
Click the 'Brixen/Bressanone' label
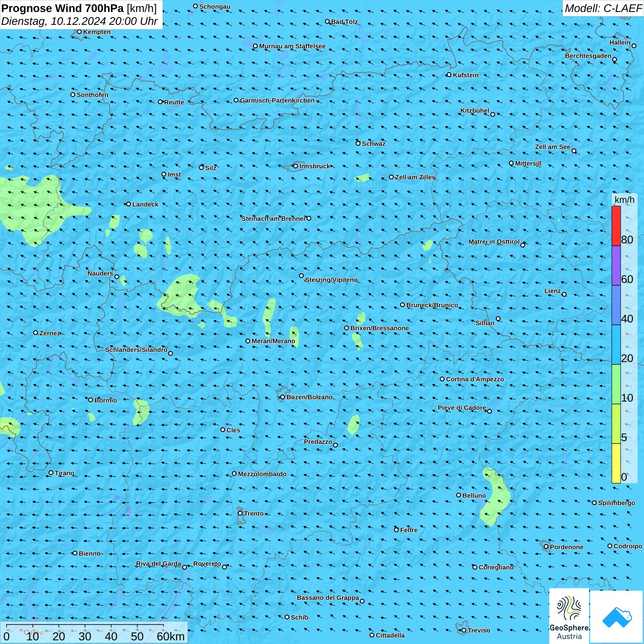coord(379,328)
